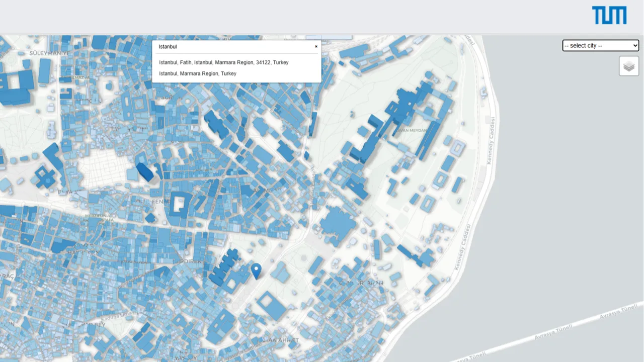
Task: Click the Kennedy Caddesi road label
Action: coord(490,141)
